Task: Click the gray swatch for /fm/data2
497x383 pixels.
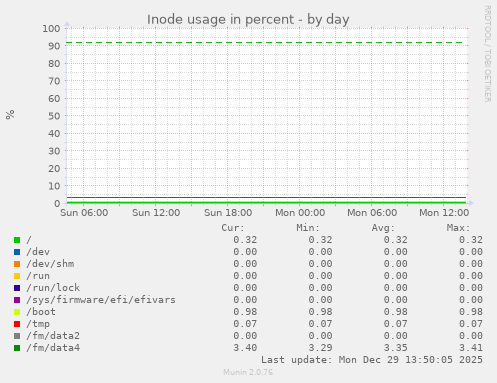Action: click(x=17, y=336)
